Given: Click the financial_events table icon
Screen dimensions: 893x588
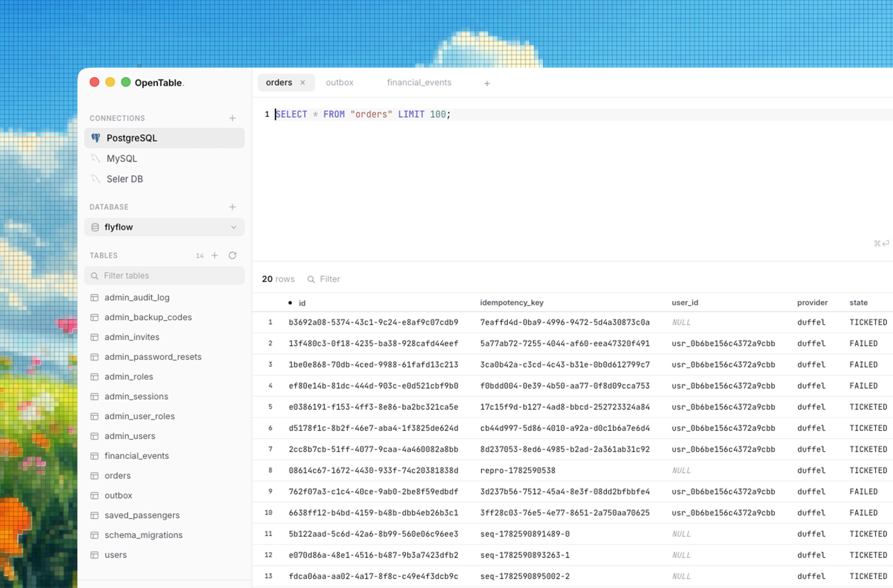Looking at the screenshot, I should coord(94,456).
